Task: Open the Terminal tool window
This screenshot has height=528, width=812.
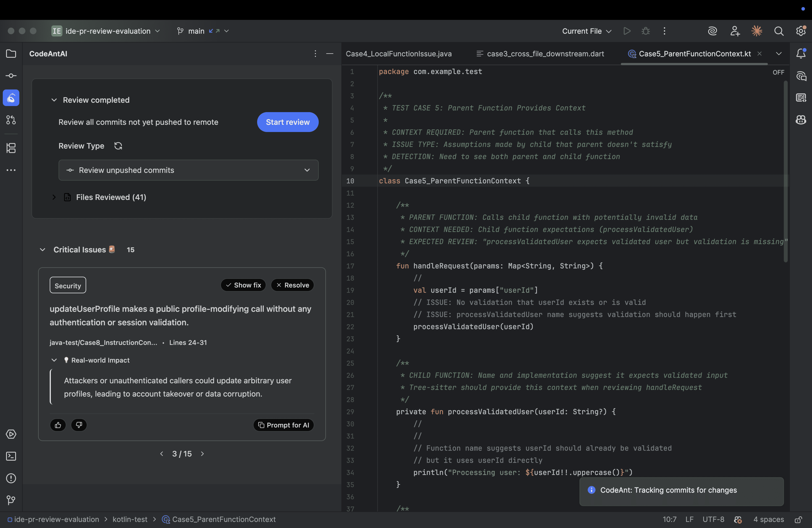Action: (x=11, y=456)
